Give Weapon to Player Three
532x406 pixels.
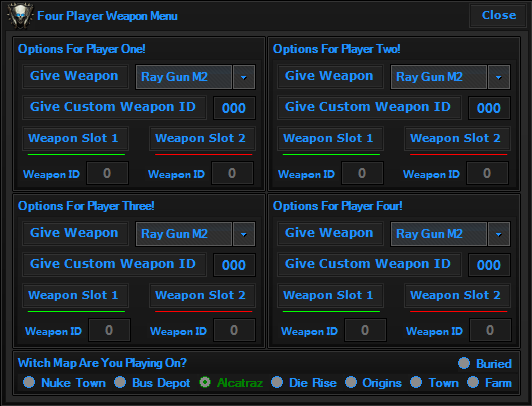click(x=75, y=234)
